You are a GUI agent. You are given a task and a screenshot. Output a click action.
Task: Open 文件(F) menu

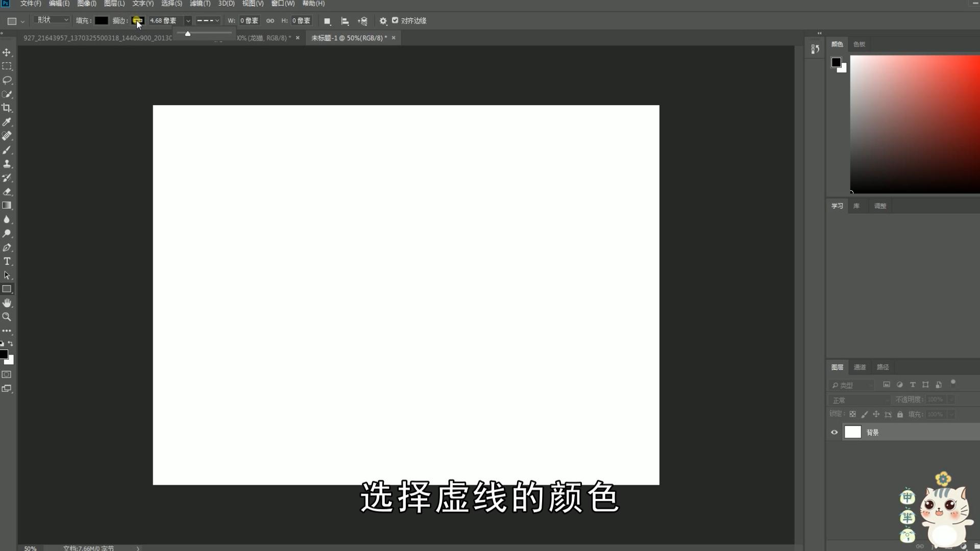(31, 4)
